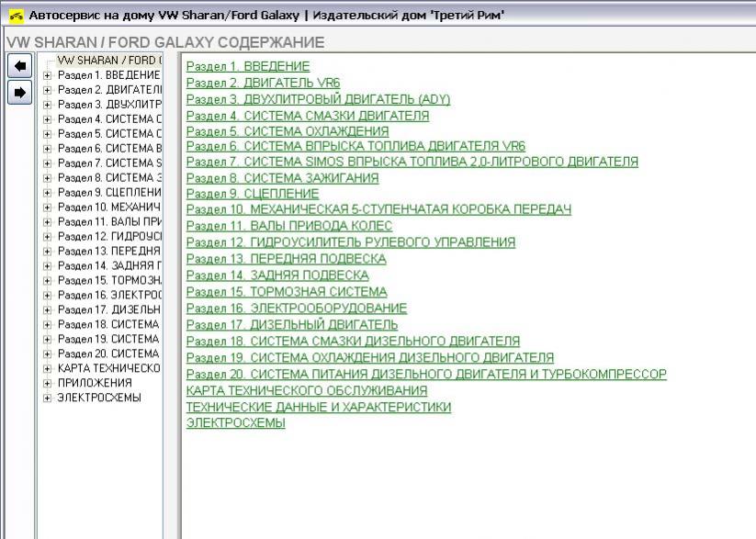Viewport: 756px width, 539px height.
Task: Open link Раздел 18. СИСТЕМА СМАЗКИ ДИЗЕЛЬНОГО
Action: (x=354, y=341)
